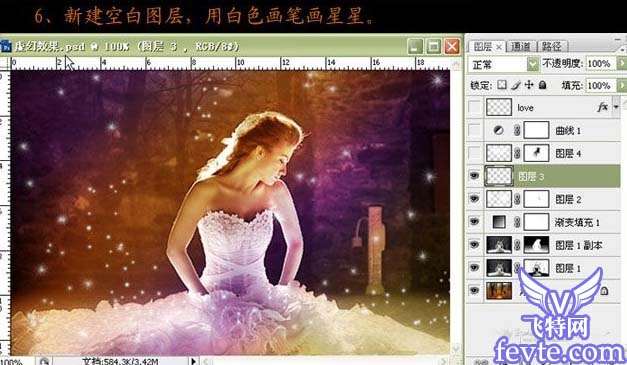The width and height of the screenshot is (627, 365).
Task: Hide the 图层 2 layer
Action: pyautogui.click(x=474, y=199)
